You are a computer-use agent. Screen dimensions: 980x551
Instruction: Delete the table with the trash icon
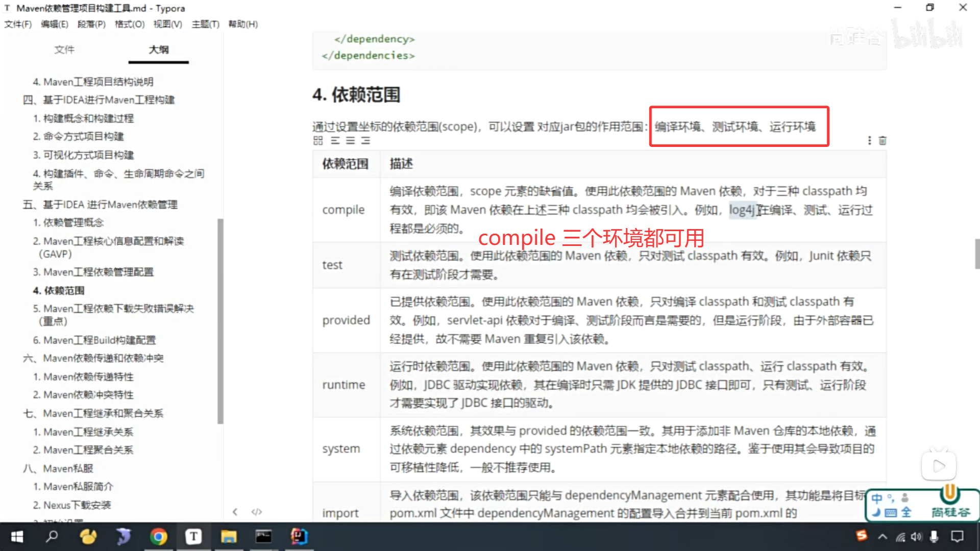tap(883, 141)
